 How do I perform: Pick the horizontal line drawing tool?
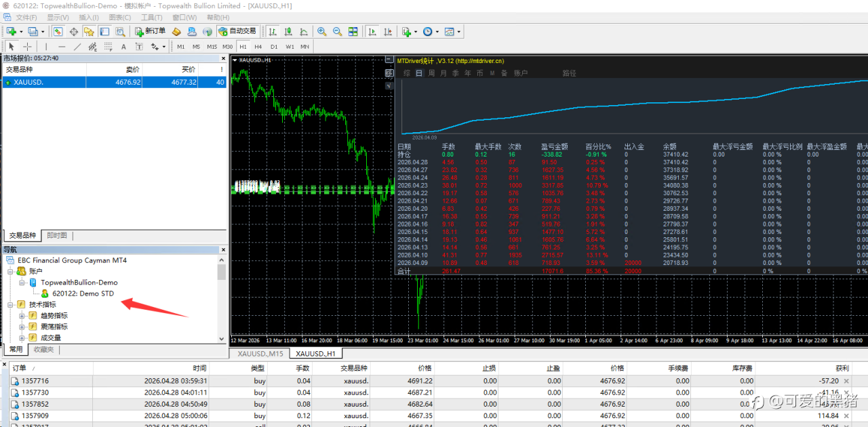click(x=62, y=47)
